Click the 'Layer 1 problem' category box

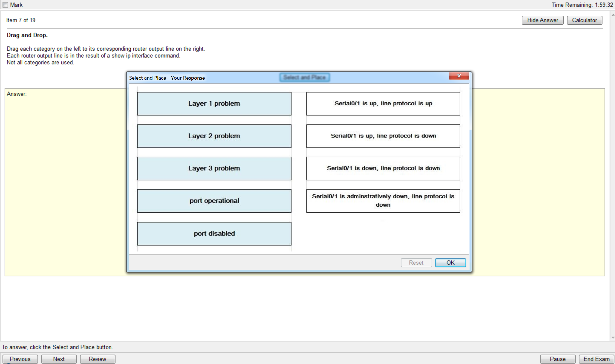point(214,103)
